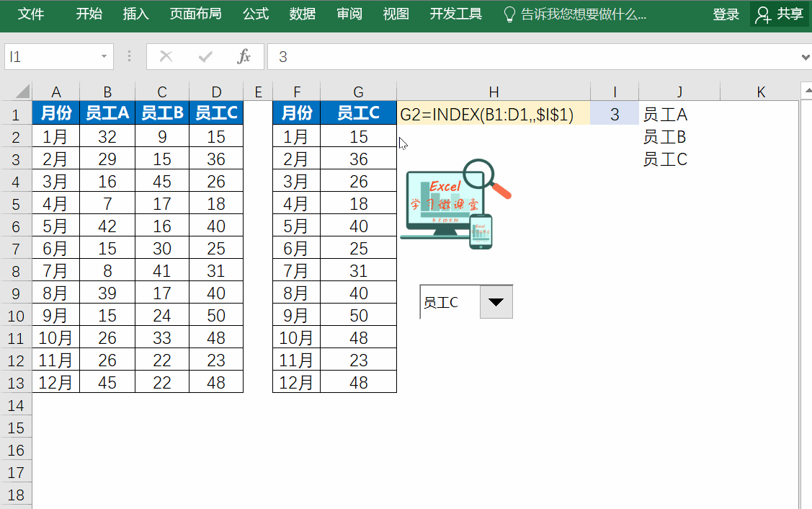The image size is (812, 509).
Task: Click header cell 员工A in column B
Action: pos(107,113)
